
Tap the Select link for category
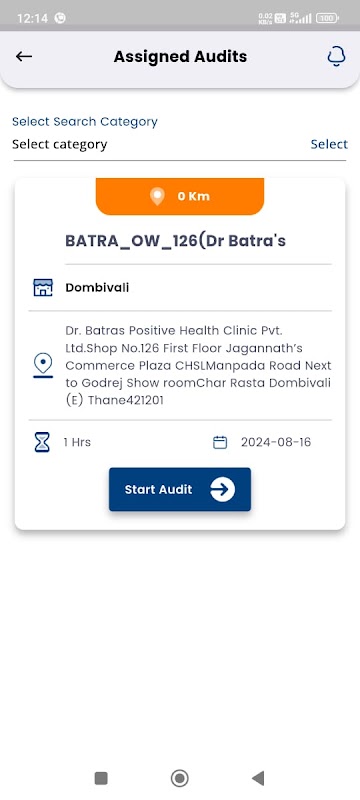329,144
